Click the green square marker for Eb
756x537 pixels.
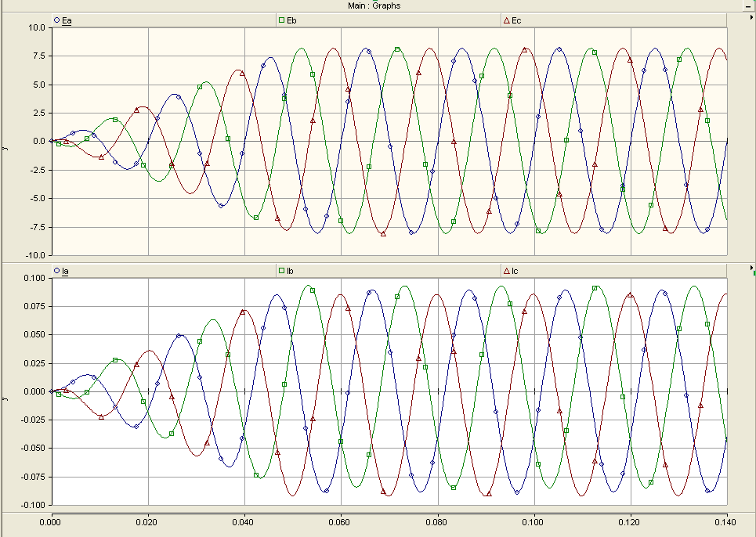[x=281, y=20]
